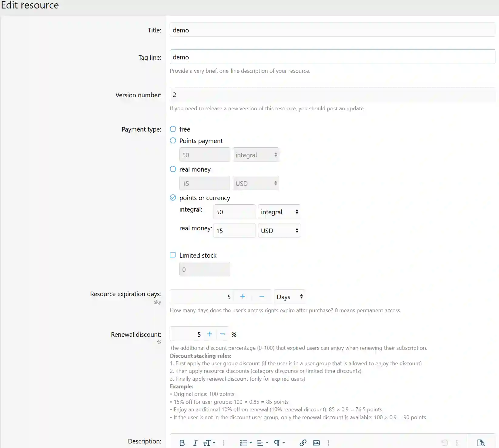Enable the Limited stock checkbox
The width and height of the screenshot is (499, 448).
173,255
